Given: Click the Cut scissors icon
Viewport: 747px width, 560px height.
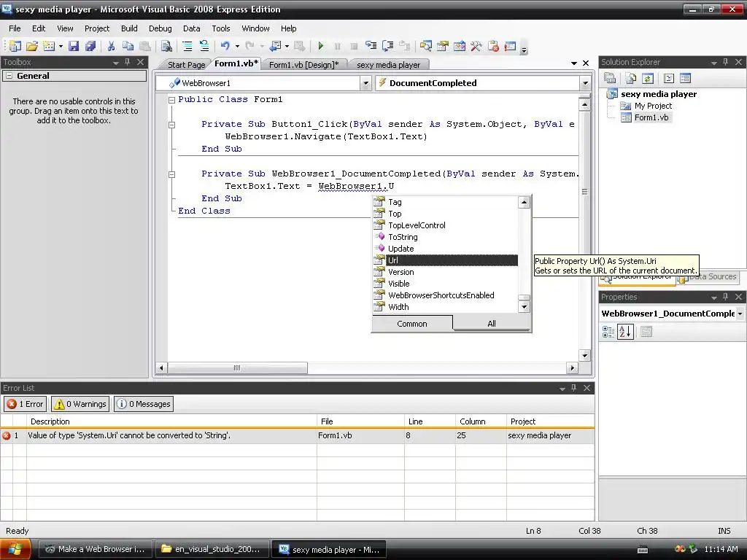Looking at the screenshot, I should (111, 46).
